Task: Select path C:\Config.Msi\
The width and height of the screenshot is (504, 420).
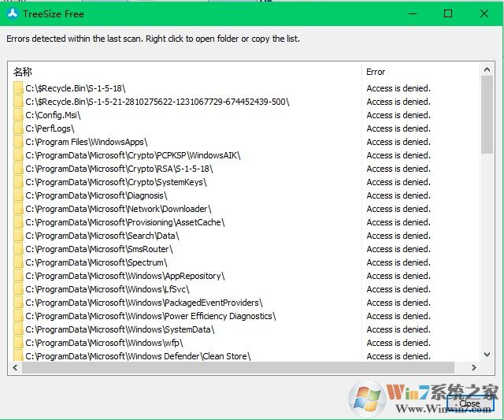Action: pyautogui.click(x=53, y=115)
